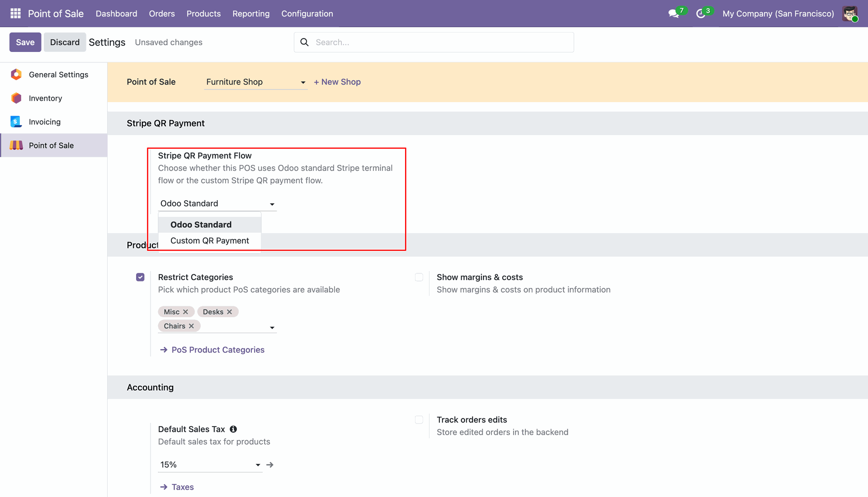868x497 pixels.
Task: Click the Show margins & costs label
Action: 480,277
